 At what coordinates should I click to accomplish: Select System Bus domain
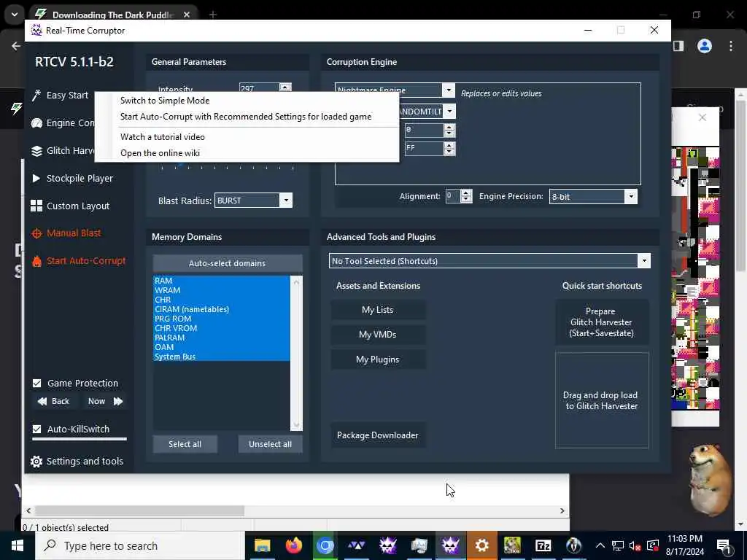point(221,357)
